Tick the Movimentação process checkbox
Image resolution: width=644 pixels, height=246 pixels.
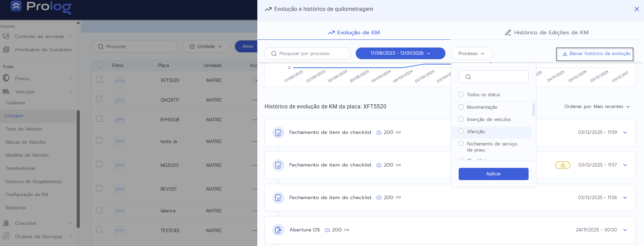[x=461, y=107]
